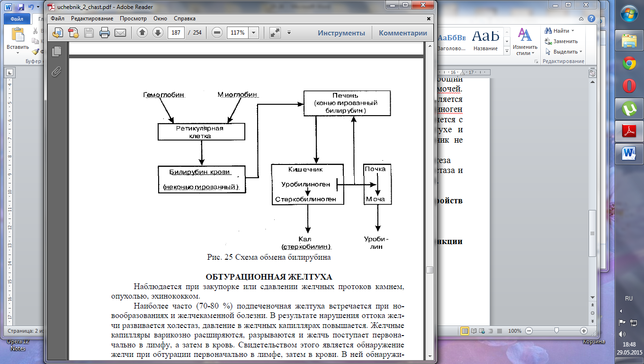Image resolution: width=644 pixels, height=364 pixels.
Task: Click the envelope email icon in Adobe Reader
Action: point(120,33)
